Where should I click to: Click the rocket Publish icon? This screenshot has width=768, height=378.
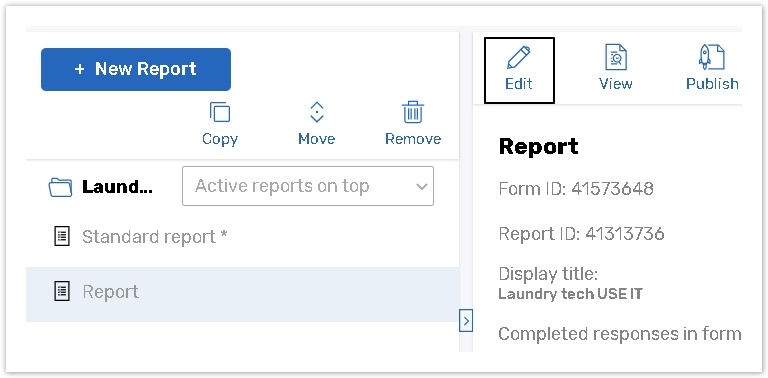coord(711,57)
